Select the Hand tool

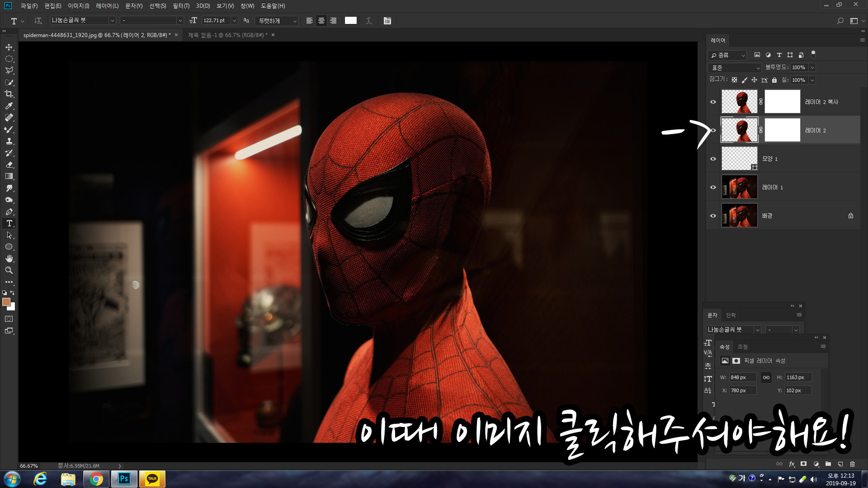(x=9, y=258)
